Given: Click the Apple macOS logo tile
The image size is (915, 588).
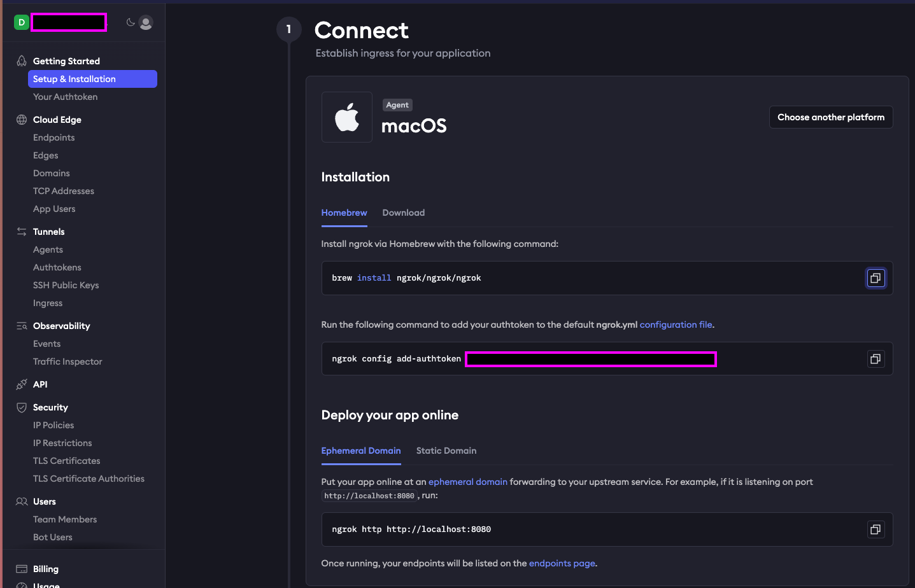Looking at the screenshot, I should (347, 117).
